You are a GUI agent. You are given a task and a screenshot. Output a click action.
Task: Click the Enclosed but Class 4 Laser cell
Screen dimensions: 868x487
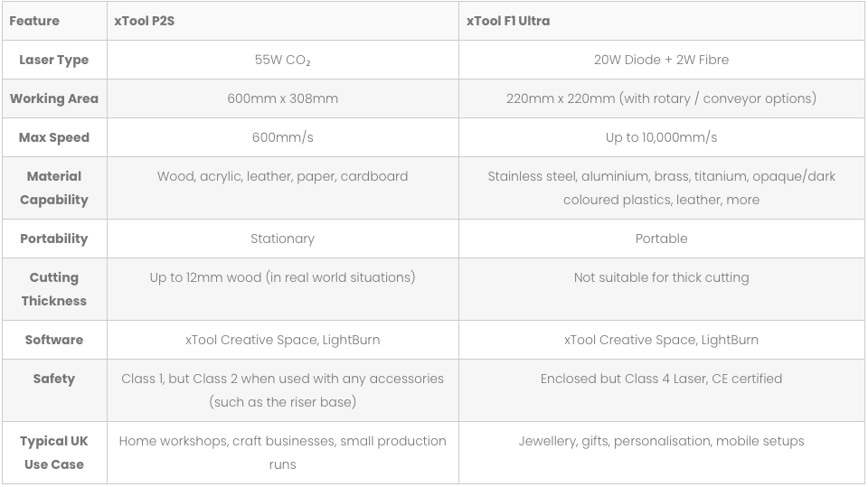(x=662, y=390)
